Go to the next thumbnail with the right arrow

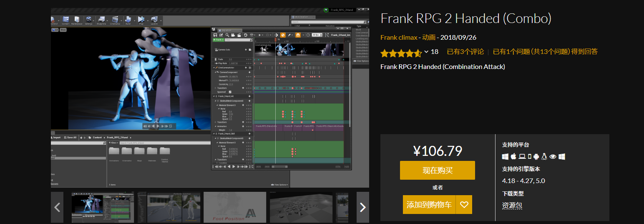(363, 207)
